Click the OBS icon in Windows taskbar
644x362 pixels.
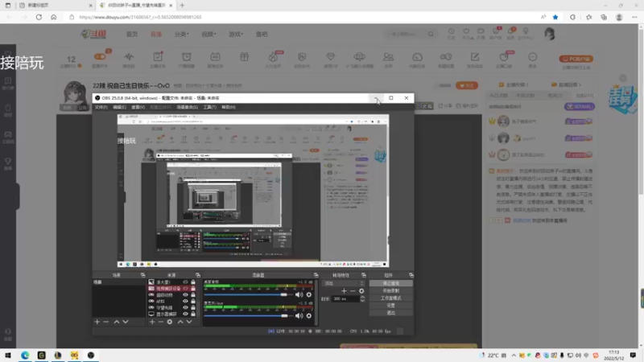[91, 355]
